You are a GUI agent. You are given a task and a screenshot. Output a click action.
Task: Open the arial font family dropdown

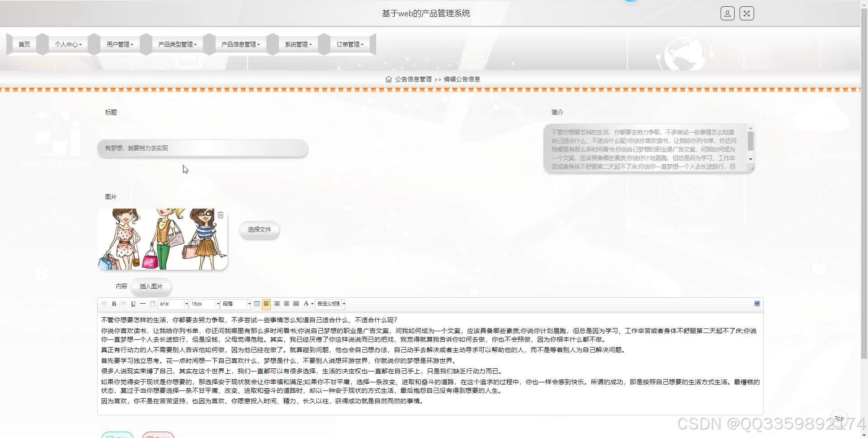(173, 304)
